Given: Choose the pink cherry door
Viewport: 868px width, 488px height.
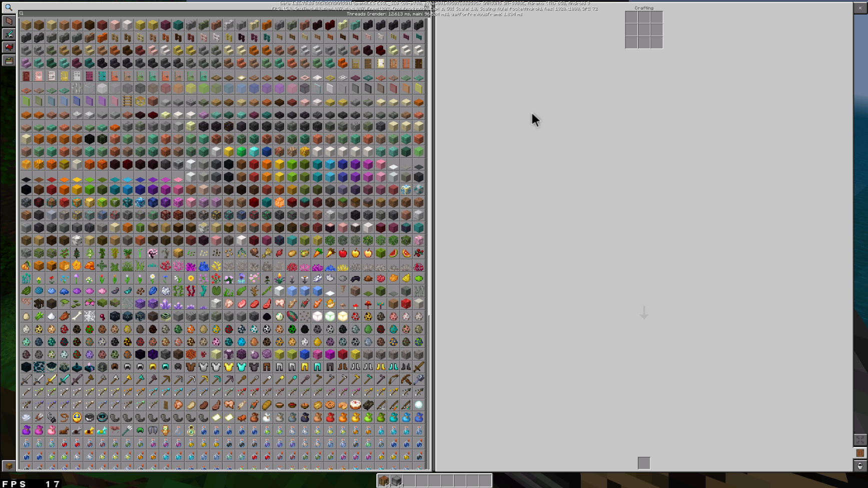Looking at the screenshot, I should coord(39,76).
